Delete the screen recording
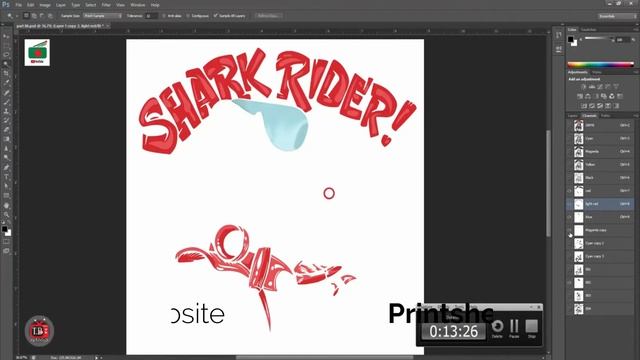640x360 pixels. coord(497,329)
